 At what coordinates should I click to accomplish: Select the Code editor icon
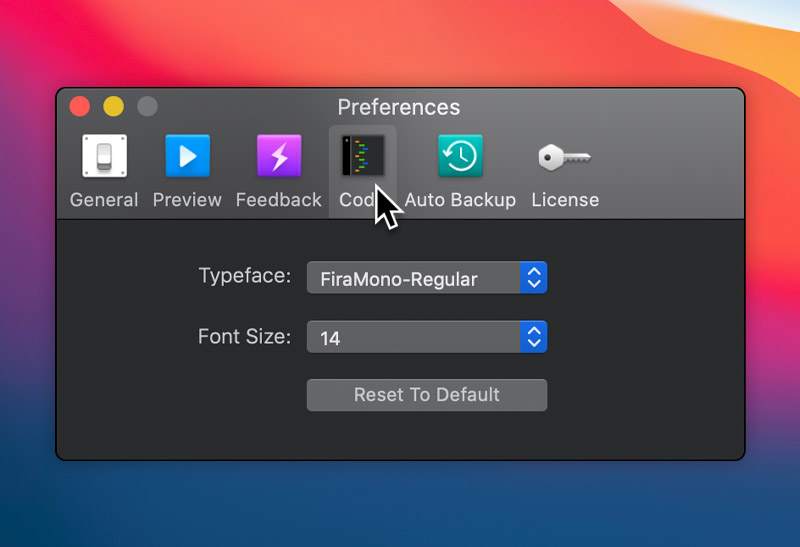click(363, 156)
